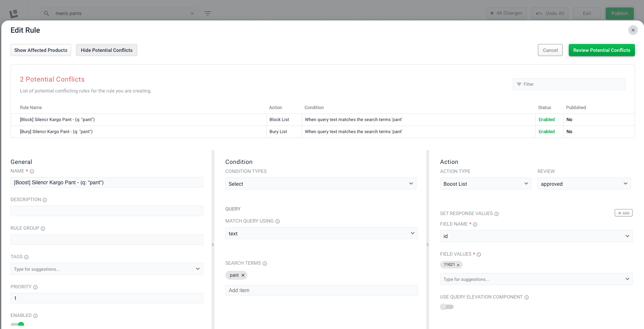Click the filter icon beside search bar
The height and width of the screenshot is (329, 644).
click(x=208, y=14)
